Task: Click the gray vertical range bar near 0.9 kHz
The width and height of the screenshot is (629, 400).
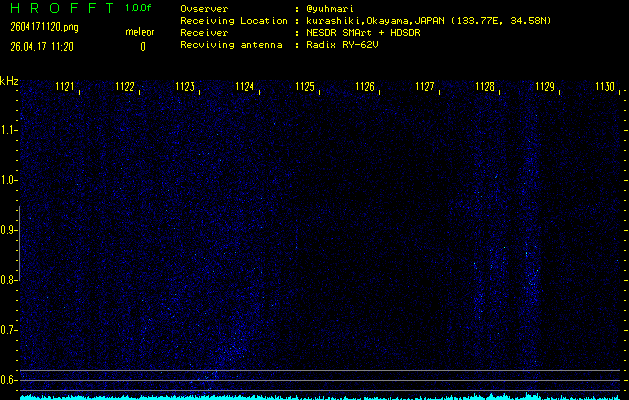Action: 19,243
